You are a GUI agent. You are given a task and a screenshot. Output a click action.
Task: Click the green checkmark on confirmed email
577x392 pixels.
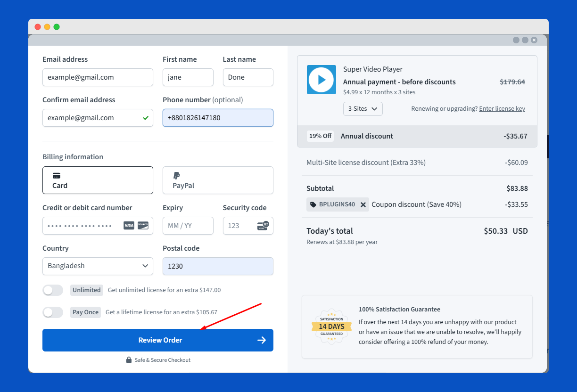[145, 117]
